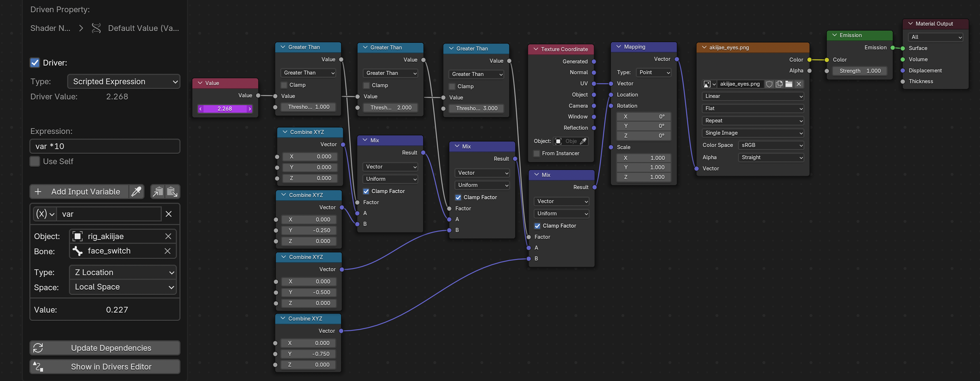Toggle fake user shield on akiijae_eyes.png
980x381 pixels.
tap(769, 84)
